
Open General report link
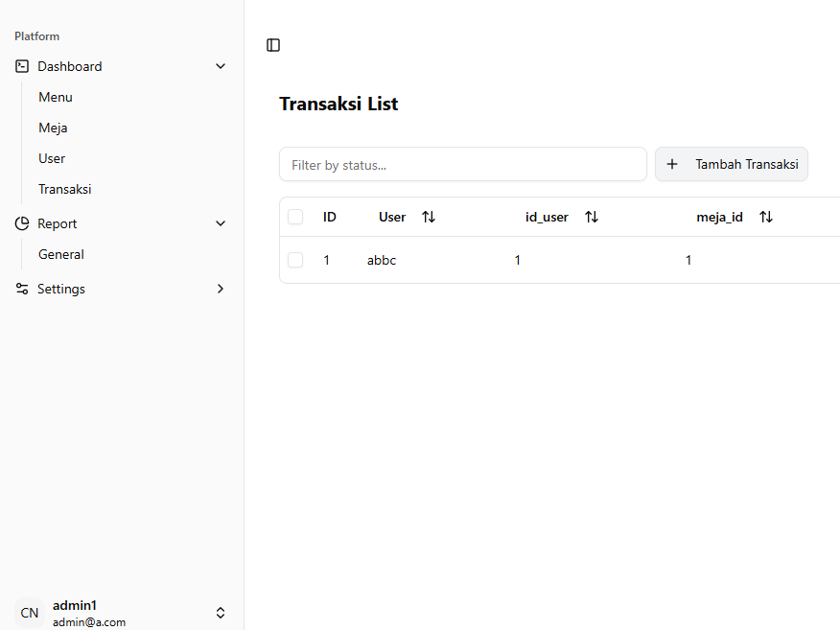coord(61,254)
